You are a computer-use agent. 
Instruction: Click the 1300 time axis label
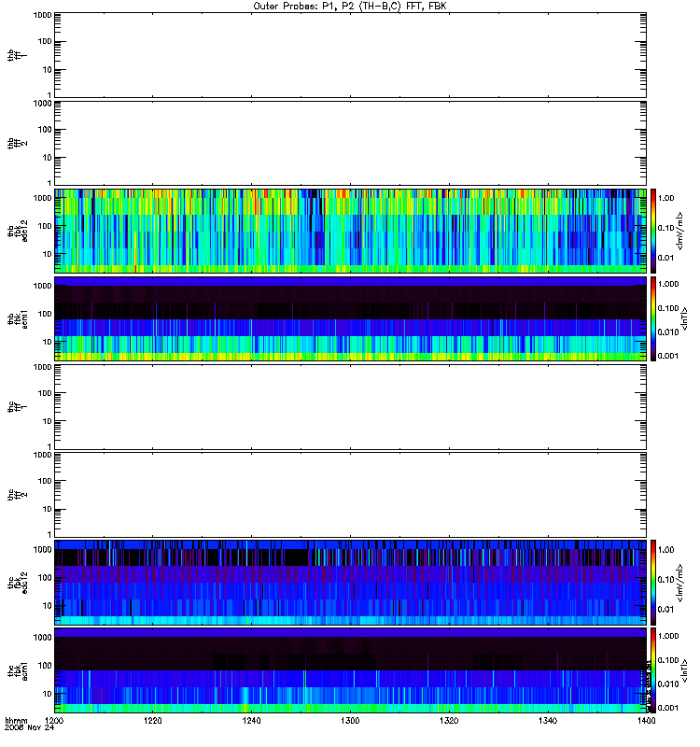coord(350,721)
